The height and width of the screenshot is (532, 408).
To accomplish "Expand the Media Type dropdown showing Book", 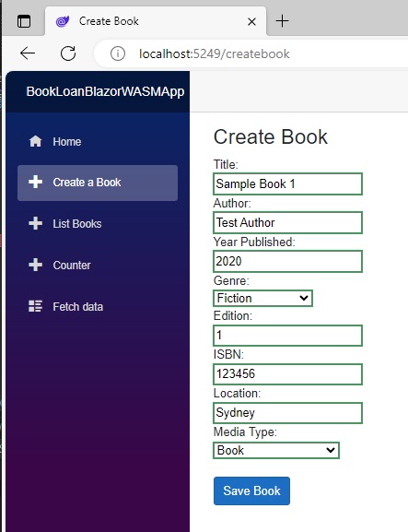I will pyautogui.click(x=276, y=450).
